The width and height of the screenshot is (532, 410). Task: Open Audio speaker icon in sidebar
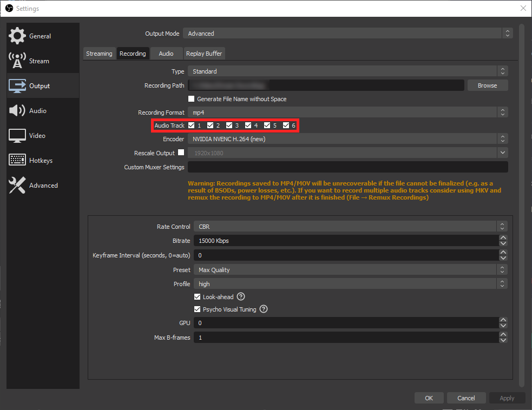[x=17, y=110]
